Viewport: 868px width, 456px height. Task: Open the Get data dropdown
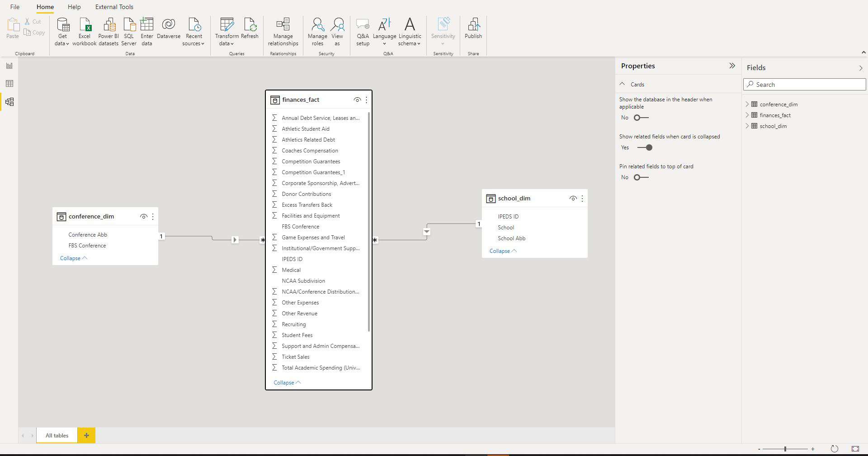pos(62,31)
